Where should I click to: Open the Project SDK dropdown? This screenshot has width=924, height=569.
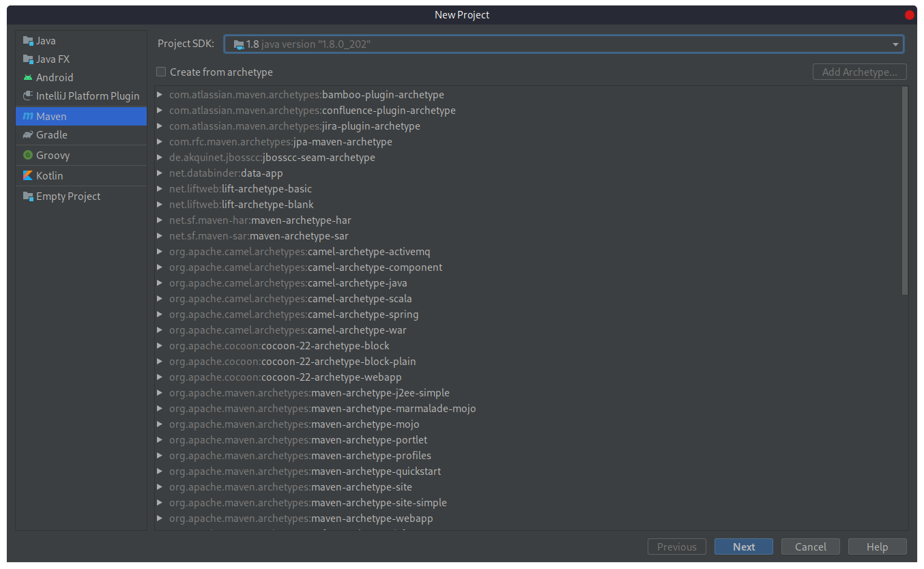894,44
